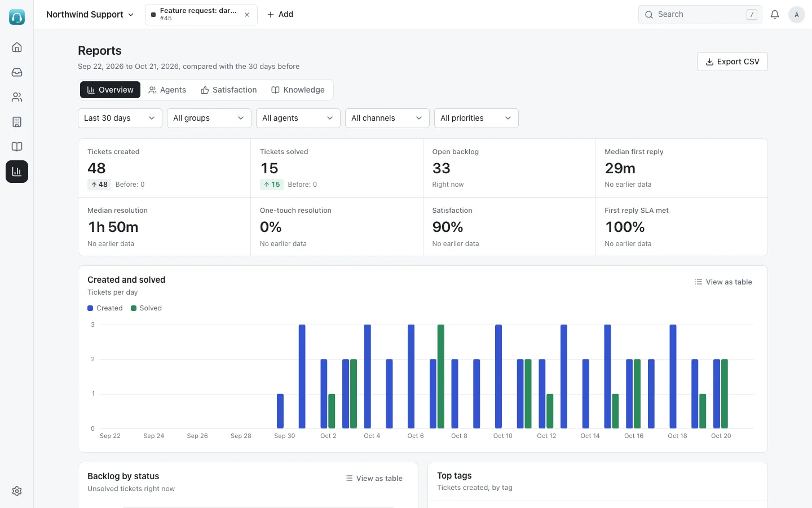Screen dimensions: 812x508
Task: Select the Overview report tab
Action: pos(110,90)
